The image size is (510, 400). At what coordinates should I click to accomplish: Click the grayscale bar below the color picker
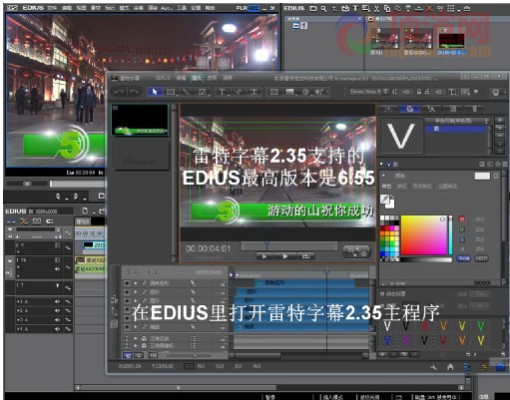click(426, 259)
